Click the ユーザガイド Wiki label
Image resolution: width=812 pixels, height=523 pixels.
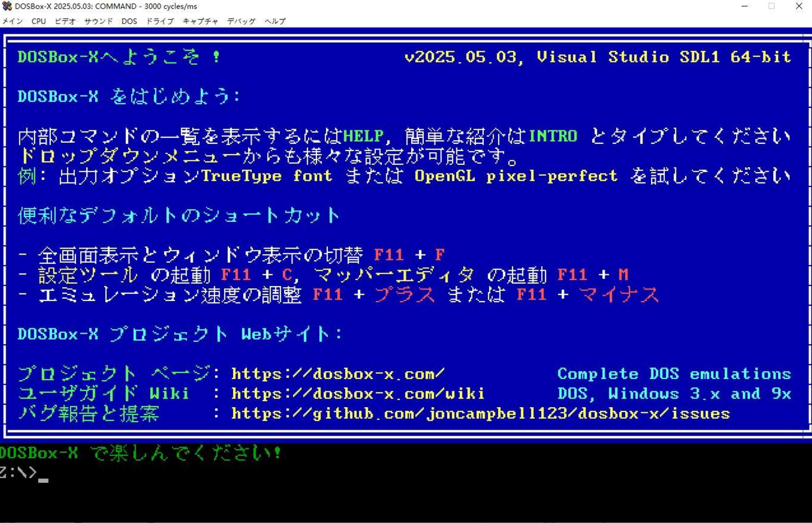click(104, 394)
